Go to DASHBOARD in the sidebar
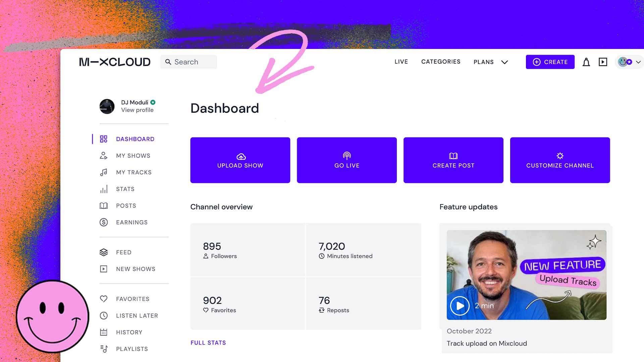This screenshot has height=362, width=644. click(135, 139)
